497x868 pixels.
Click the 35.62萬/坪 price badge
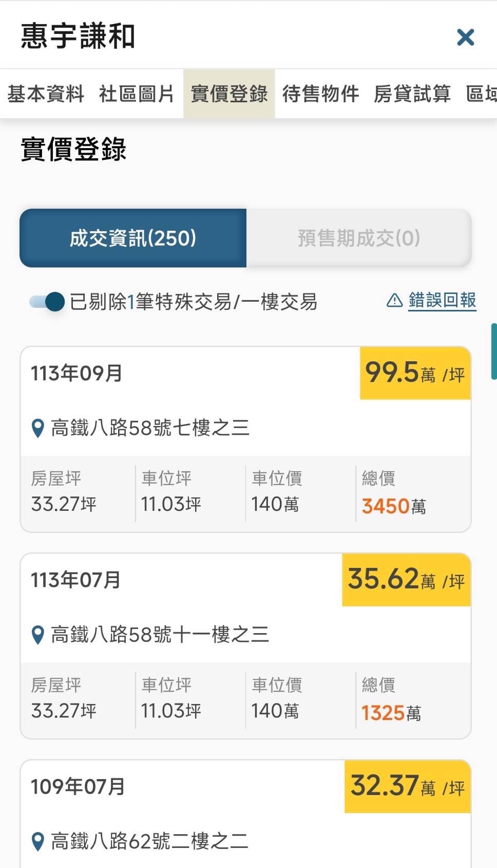406,580
